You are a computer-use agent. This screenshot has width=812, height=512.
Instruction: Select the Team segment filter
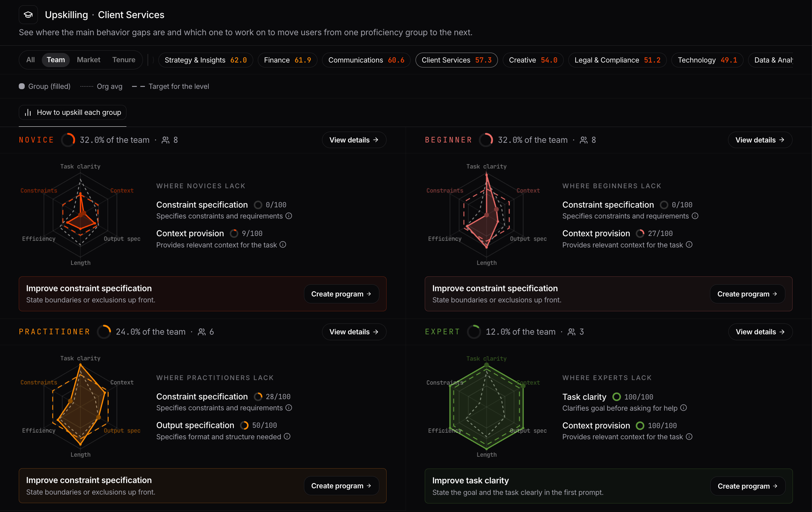pyautogui.click(x=56, y=60)
